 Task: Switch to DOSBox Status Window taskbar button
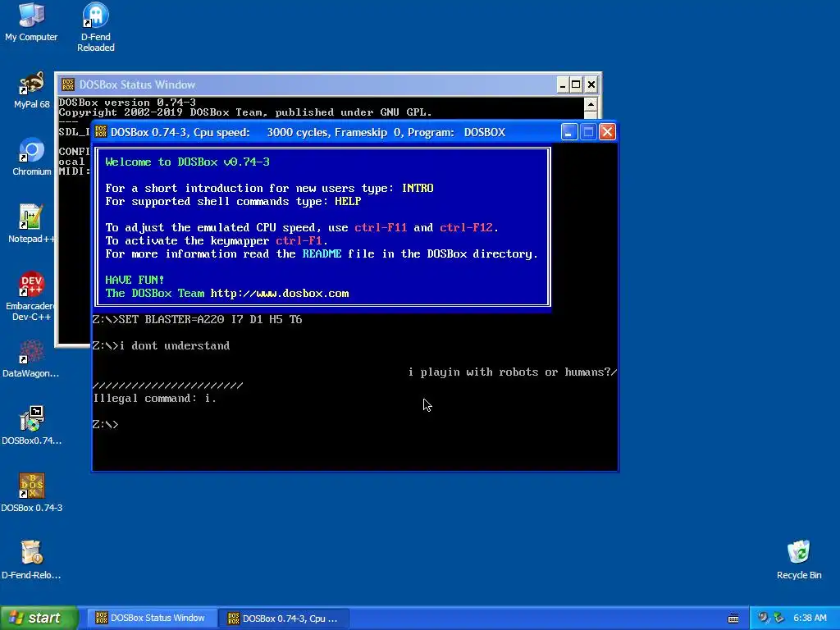click(151, 618)
